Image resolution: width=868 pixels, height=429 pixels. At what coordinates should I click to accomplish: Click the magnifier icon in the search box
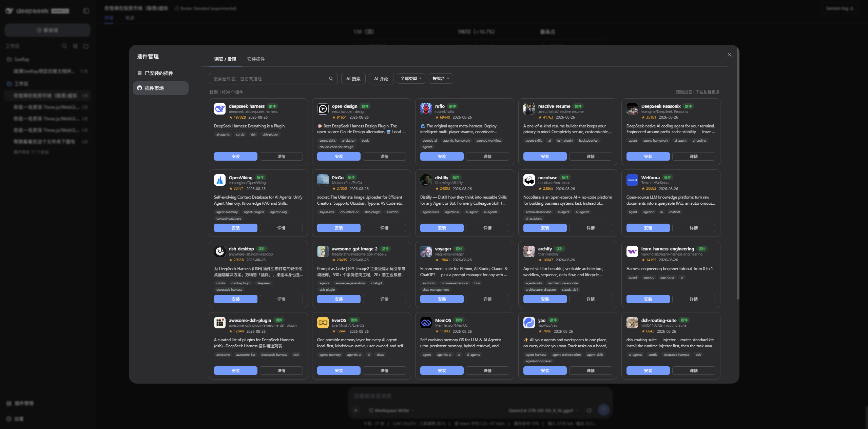[x=331, y=79]
